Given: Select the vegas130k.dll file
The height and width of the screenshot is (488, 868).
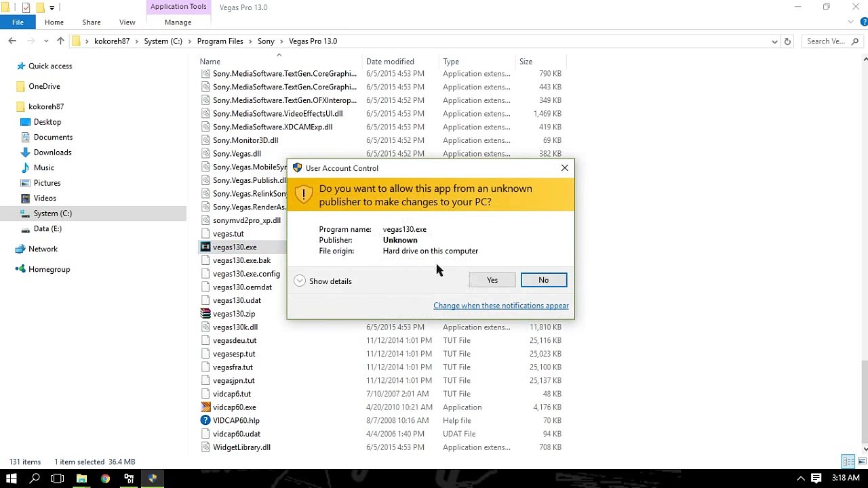Looking at the screenshot, I should click(235, 327).
